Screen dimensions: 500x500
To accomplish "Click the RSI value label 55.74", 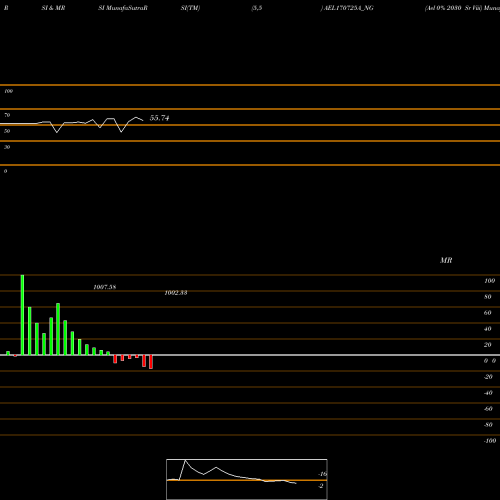I will tap(159, 118).
